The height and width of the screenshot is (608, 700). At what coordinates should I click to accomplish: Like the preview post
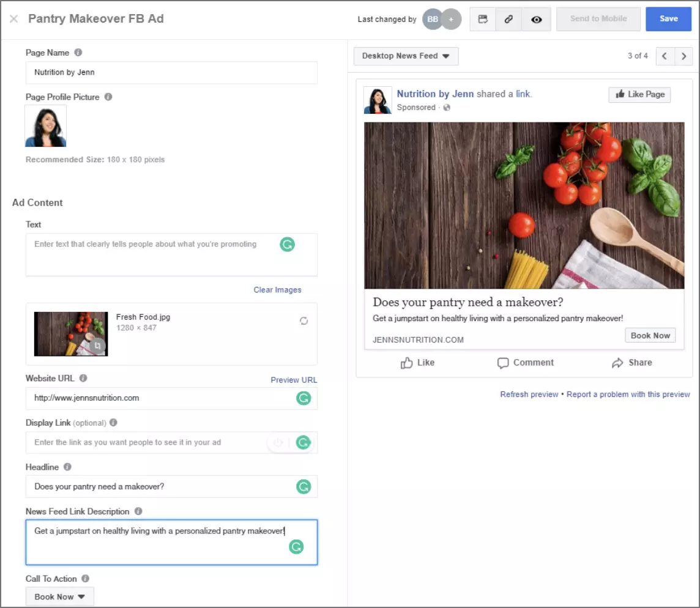[x=417, y=363]
